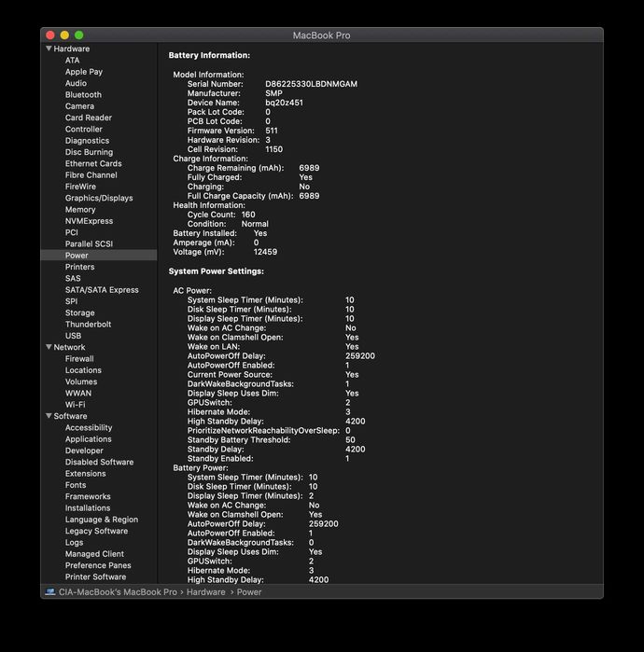Select Developer under Software
This screenshot has height=652, width=644.
[84, 451]
